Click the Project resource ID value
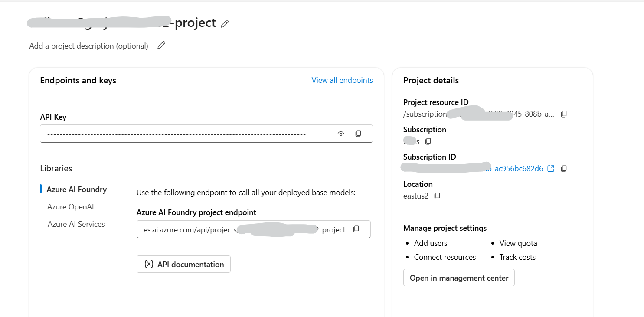Screen dimensions: 644x317 point(479,114)
